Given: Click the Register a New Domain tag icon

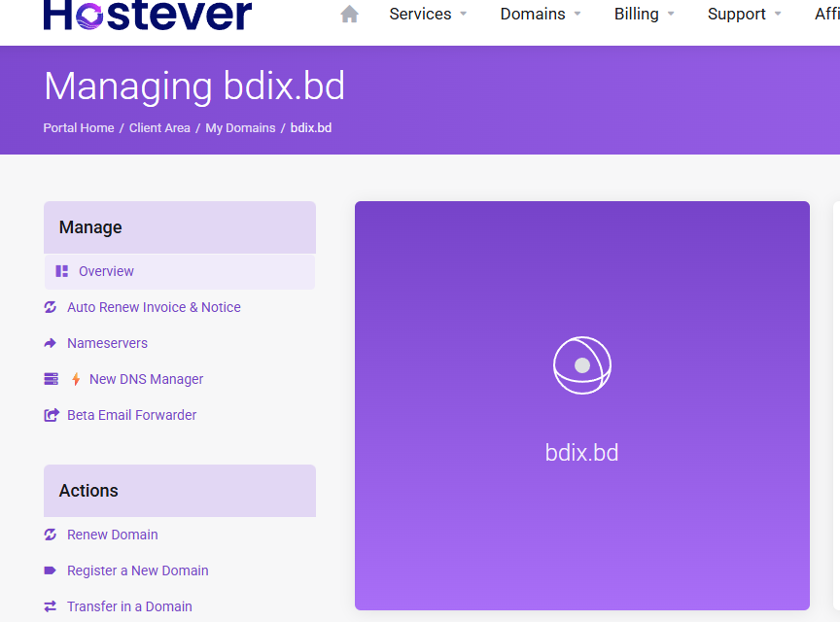Looking at the screenshot, I should [x=51, y=570].
